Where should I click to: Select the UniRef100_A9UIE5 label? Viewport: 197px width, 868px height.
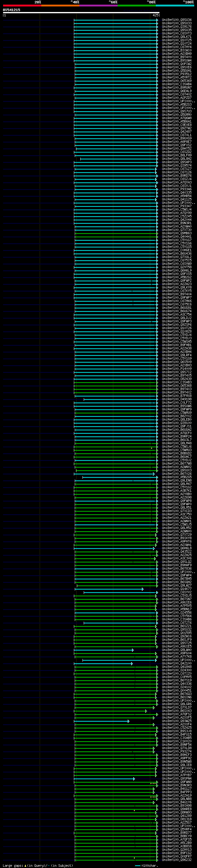(177, 646)
